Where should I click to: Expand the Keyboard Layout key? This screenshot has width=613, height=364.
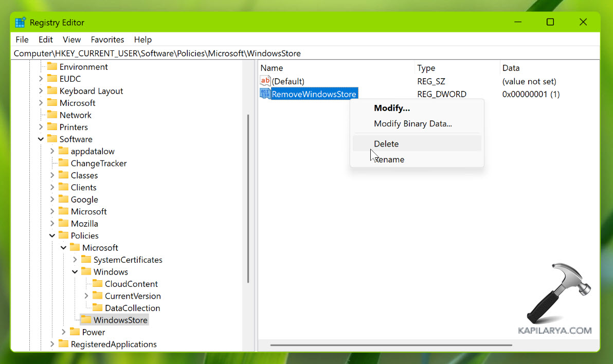pyautogui.click(x=41, y=91)
